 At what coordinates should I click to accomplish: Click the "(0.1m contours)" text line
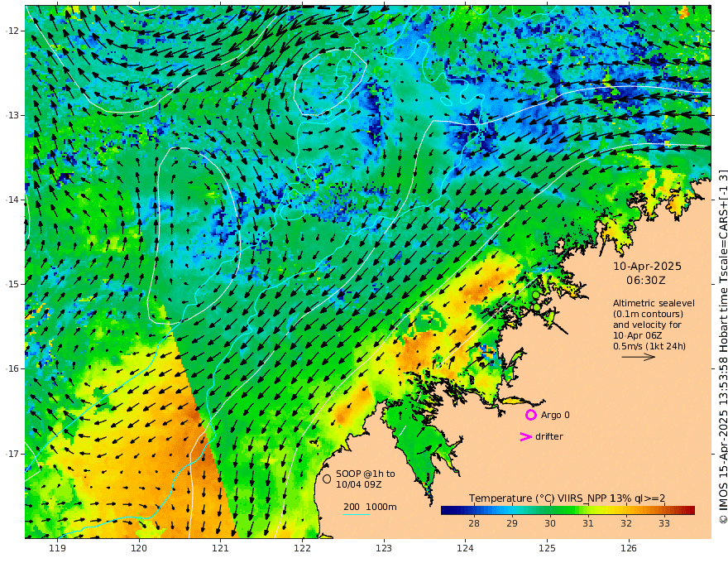(648, 314)
